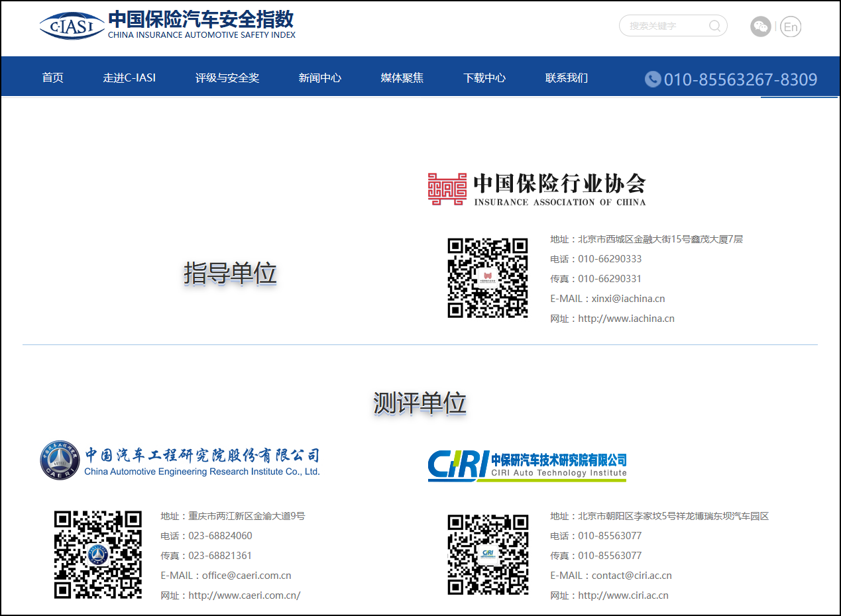Image resolution: width=841 pixels, height=616 pixels.
Task: Click the email office@caeri.com.cn
Action: [247, 576]
